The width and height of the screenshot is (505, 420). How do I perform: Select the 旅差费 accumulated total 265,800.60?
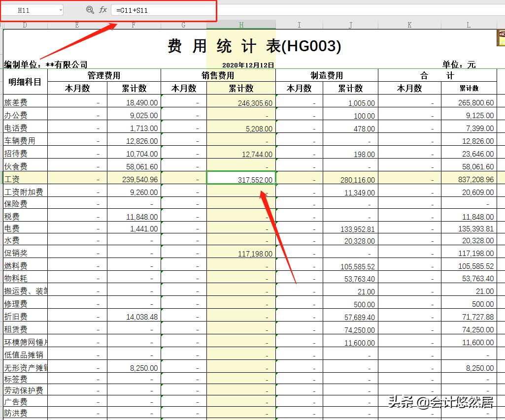[469, 102]
